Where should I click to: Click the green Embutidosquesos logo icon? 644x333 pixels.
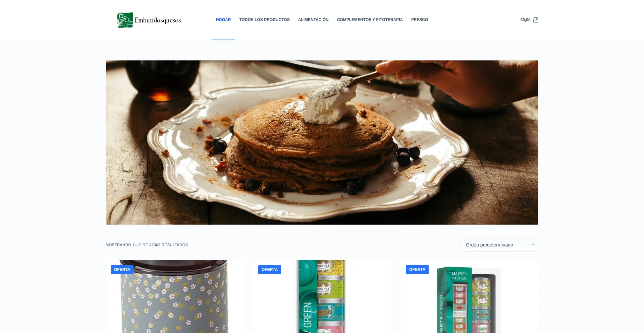click(x=125, y=20)
